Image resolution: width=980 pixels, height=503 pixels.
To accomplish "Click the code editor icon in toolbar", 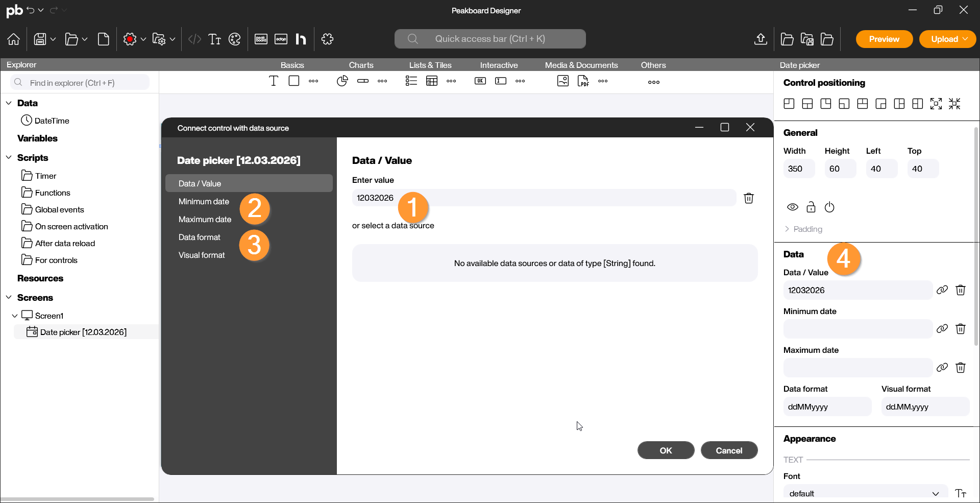I will [x=194, y=39].
